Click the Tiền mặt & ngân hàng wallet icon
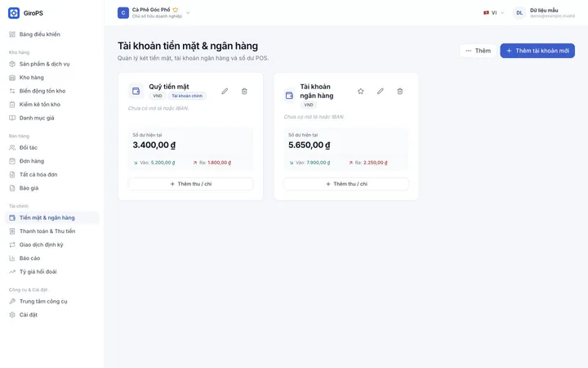Image resolution: width=588 pixels, height=368 pixels. click(12, 218)
